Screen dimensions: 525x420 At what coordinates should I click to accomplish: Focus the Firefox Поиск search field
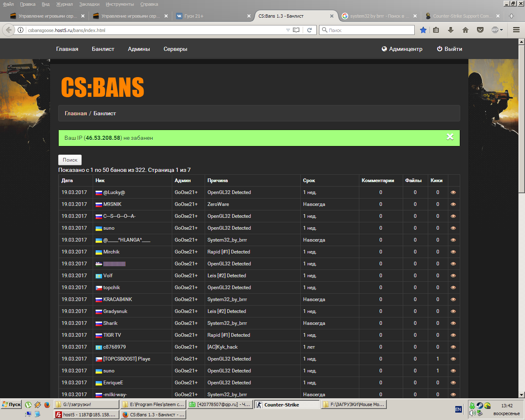[367, 30]
